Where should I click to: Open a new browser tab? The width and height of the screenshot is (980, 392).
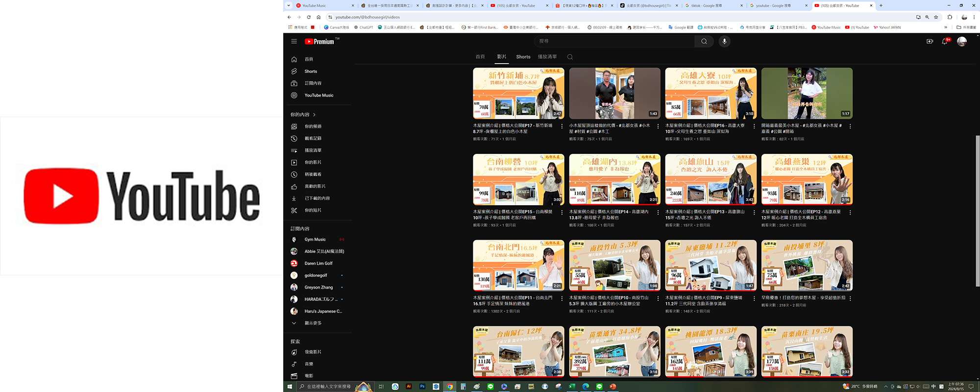[x=881, y=5]
